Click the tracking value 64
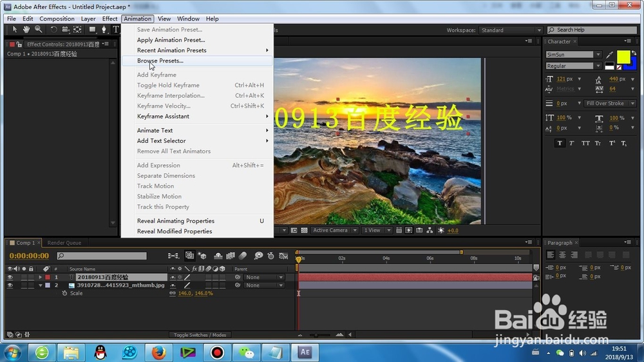This screenshot has width=644, height=362. point(612,89)
